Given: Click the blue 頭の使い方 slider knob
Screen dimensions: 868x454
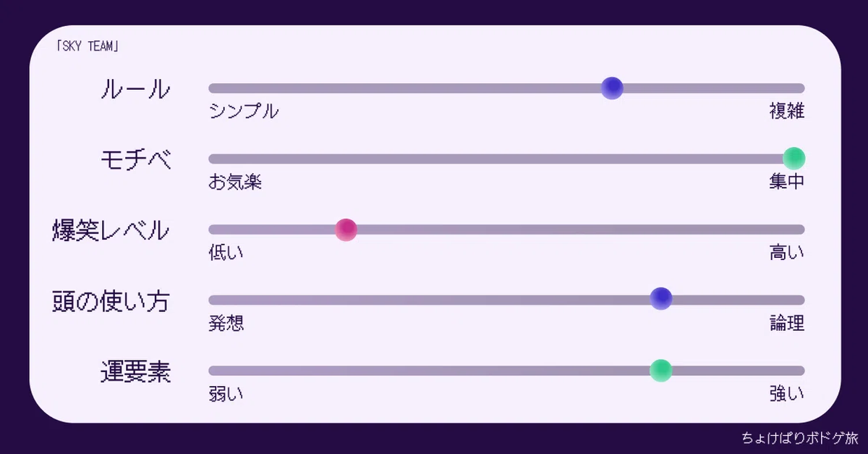Looking at the screenshot, I should [x=661, y=298].
